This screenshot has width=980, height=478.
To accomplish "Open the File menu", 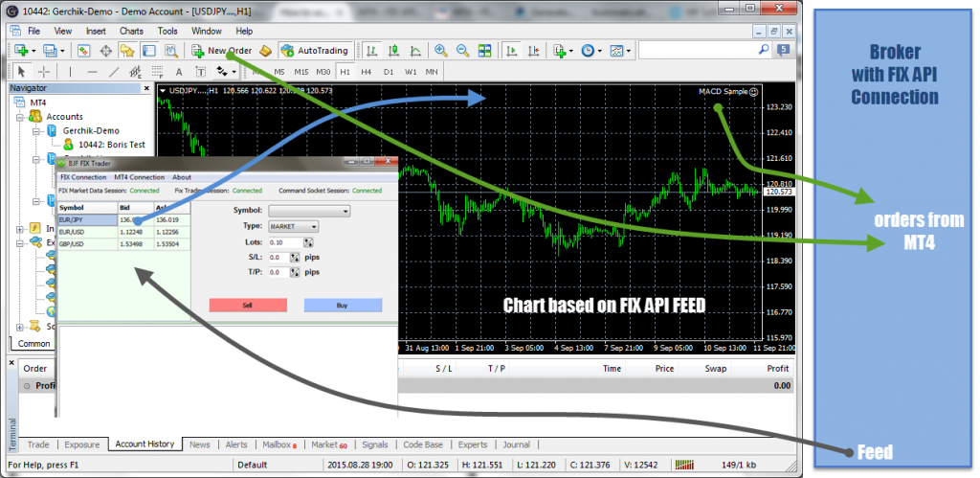I will click(x=33, y=31).
